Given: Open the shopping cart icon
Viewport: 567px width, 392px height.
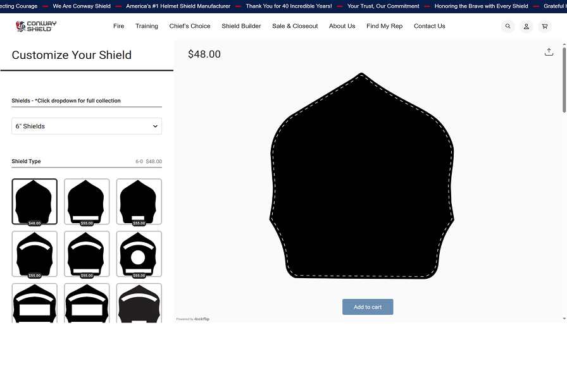Looking at the screenshot, I should pyautogui.click(x=544, y=27).
